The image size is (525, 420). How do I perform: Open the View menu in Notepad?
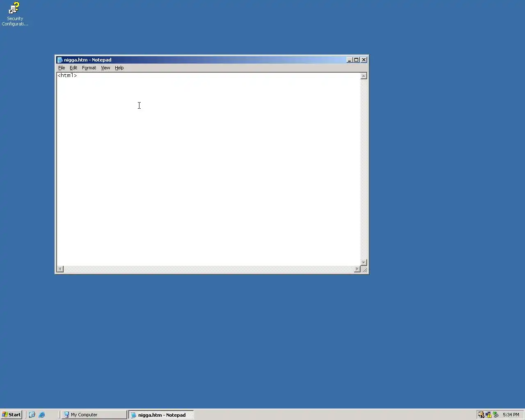(105, 68)
